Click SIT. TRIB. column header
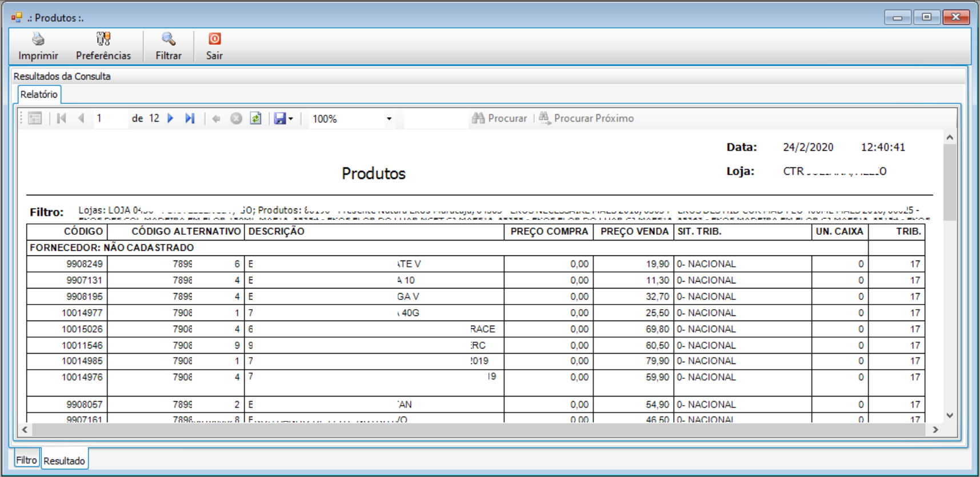This screenshot has width=980, height=477. pyautogui.click(x=743, y=231)
